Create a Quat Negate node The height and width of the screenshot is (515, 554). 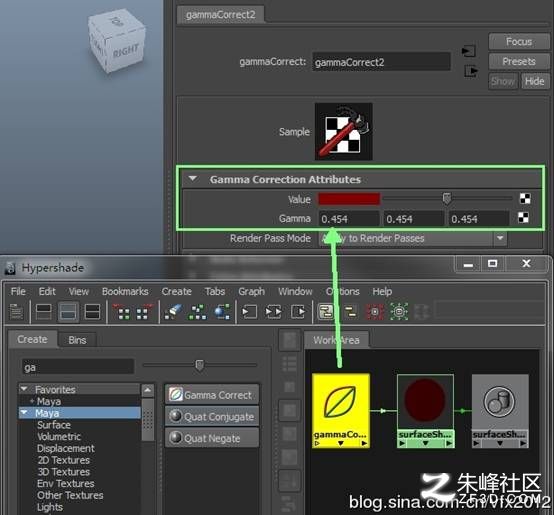click(x=212, y=438)
